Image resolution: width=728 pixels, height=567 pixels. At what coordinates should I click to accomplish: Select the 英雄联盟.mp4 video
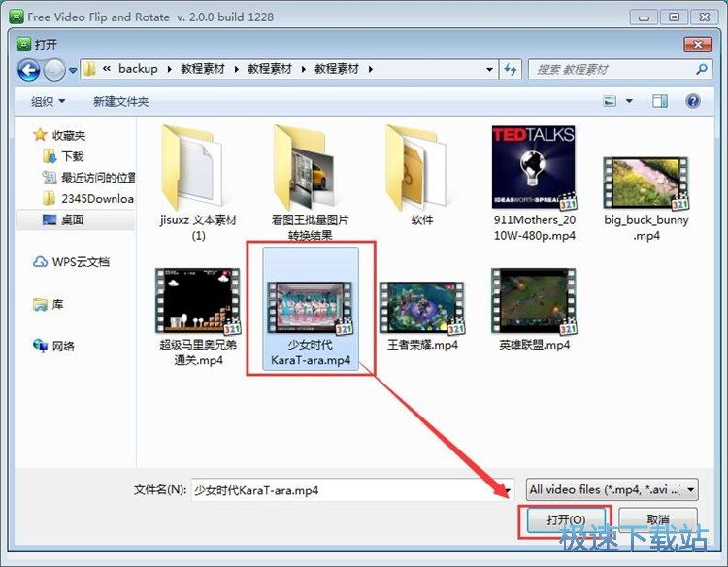coord(535,310)
